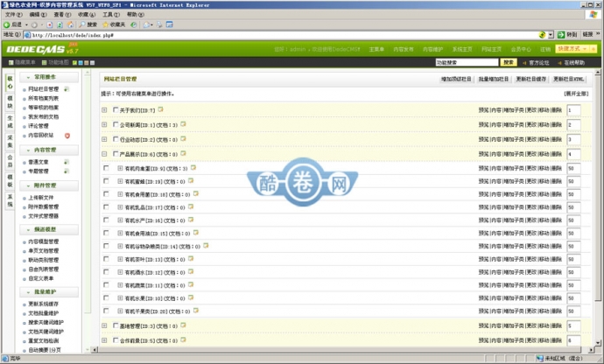The height and width of the screenshot is (364, 604).
Task: Click add icon next to 网站栏目管理
Action: 67,89
